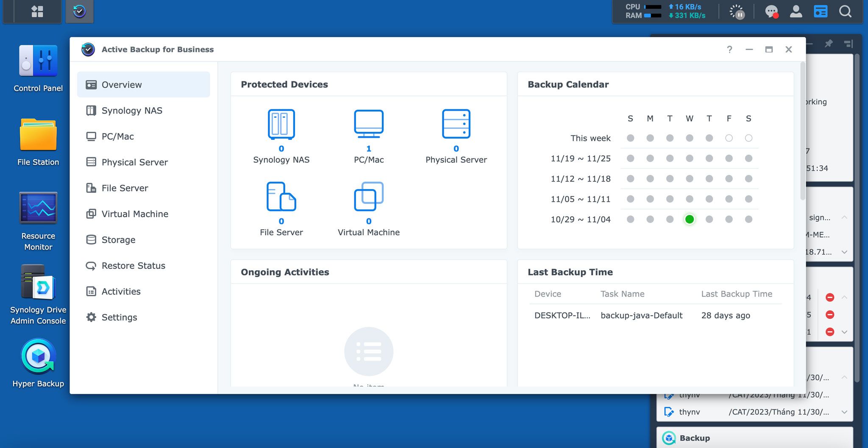This screenshot has width=868, height=448.
Task: Select Active Backup icon in the taskbar
Action: point(79,11)
